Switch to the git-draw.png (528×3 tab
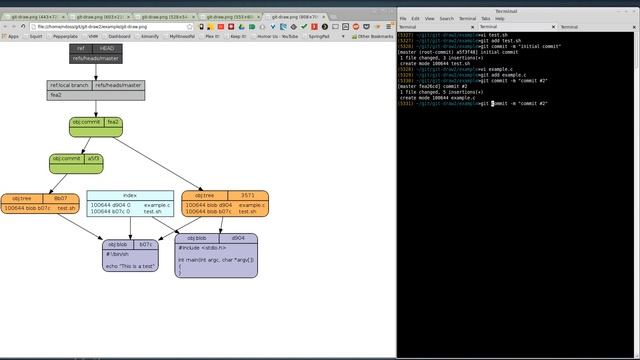640x360 pixels. 163,17
